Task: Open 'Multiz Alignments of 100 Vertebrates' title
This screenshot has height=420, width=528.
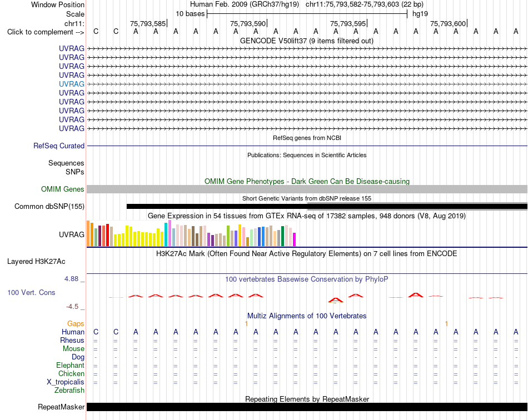Action: (307, 316)
